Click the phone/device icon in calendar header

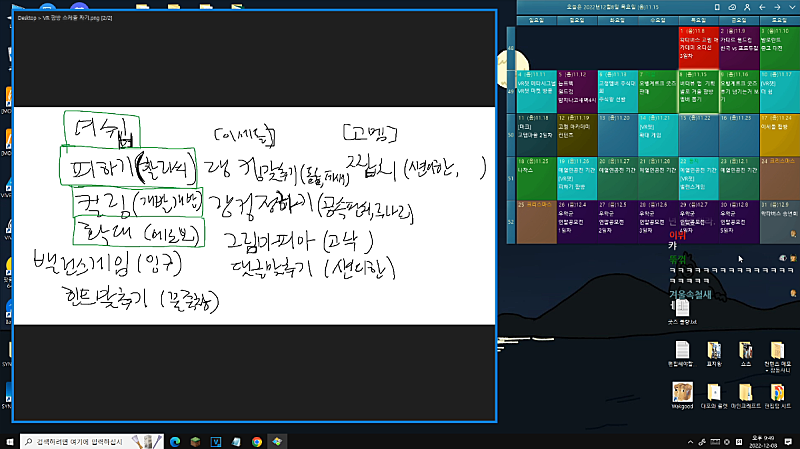[717, 7]
